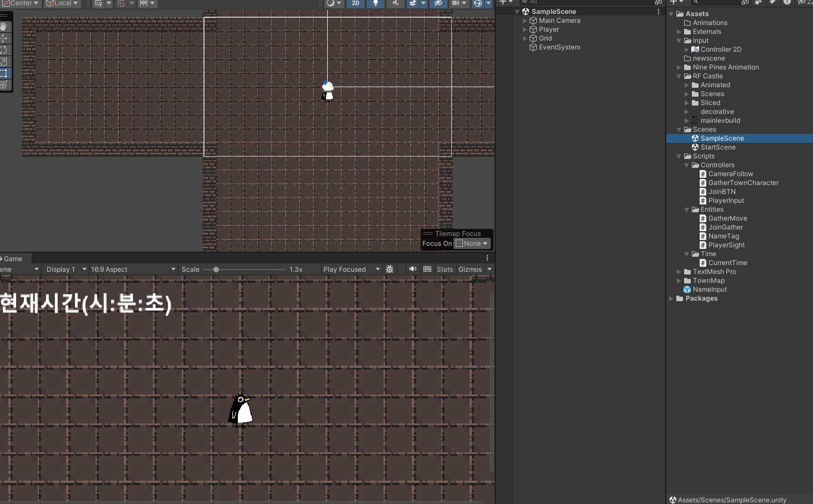Select the Rotate tool in Scene view
This screenshot has height=504, width=813.
click(x=4, y=50)
